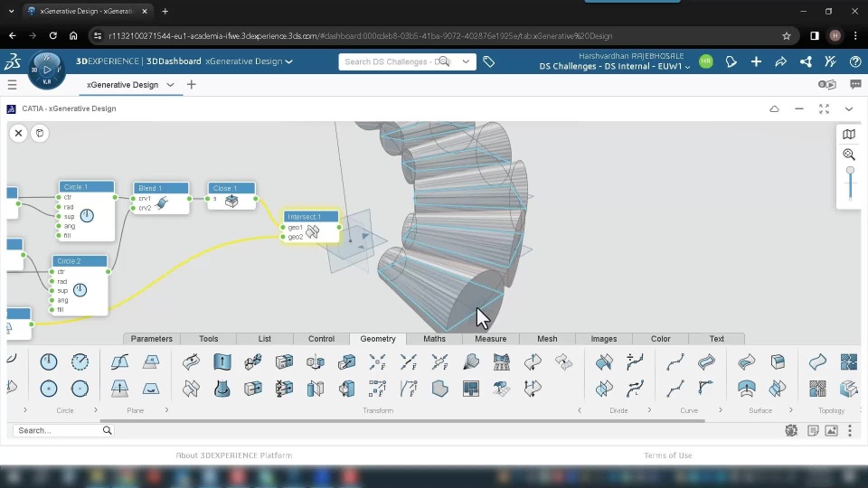This screenshot has width=868, height=488.
Task: Select the circle with center point tool
Action: [x=49, y=389]
